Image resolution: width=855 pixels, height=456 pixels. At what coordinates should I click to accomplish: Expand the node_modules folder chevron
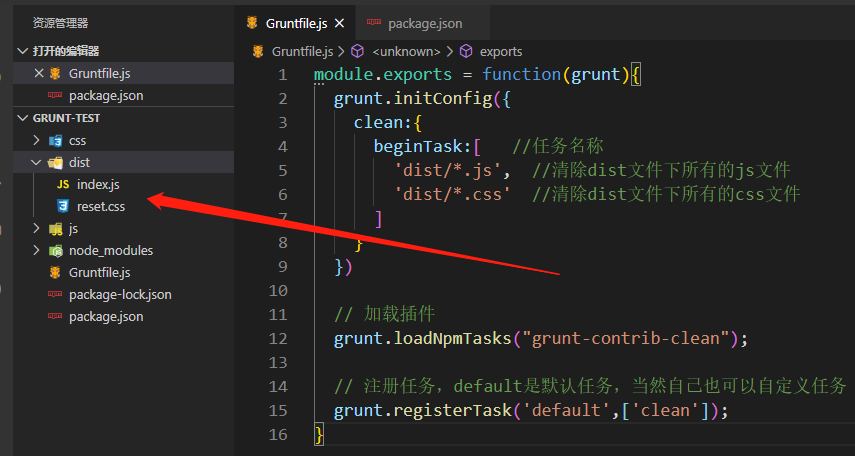pos(37,250)
